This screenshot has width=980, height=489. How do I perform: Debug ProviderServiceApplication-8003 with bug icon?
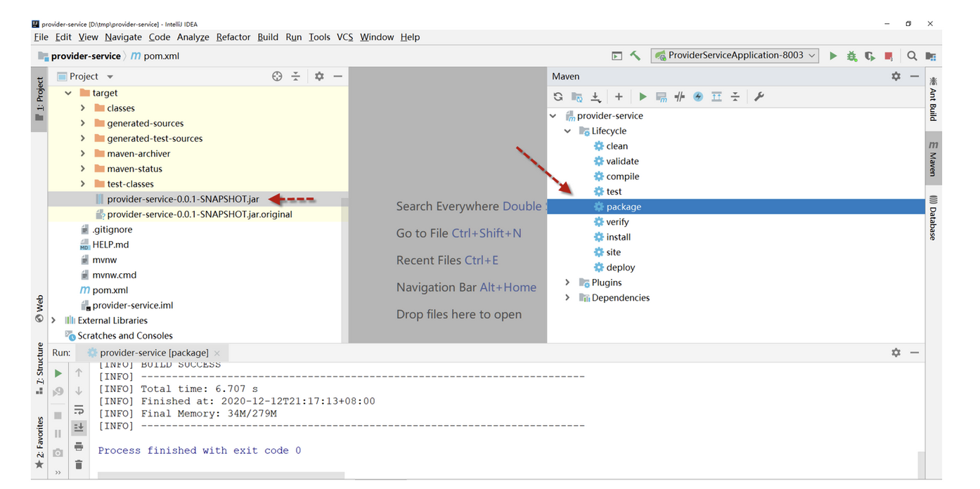pos(851,56)
